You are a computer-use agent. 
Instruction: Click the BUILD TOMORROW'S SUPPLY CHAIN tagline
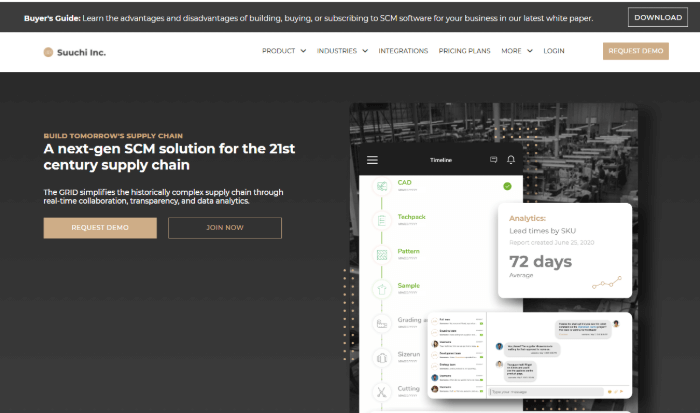pyautogui.click(x=113, y=136)
